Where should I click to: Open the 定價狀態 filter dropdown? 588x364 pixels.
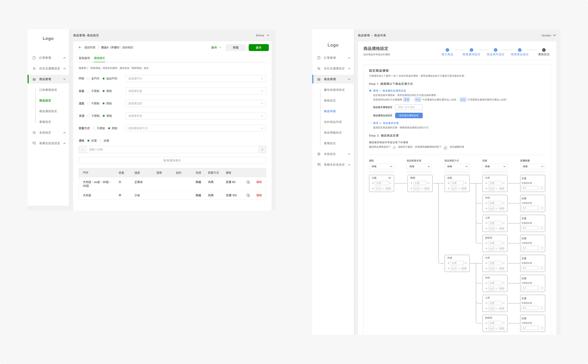coord(533,167)
